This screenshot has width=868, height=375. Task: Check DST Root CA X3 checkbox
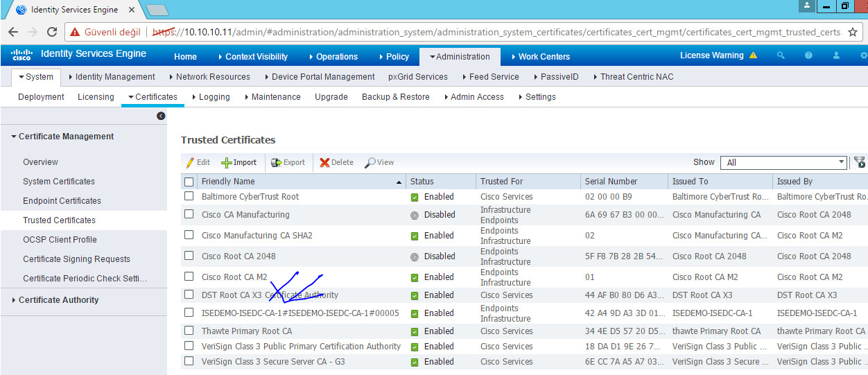[189, 295]
